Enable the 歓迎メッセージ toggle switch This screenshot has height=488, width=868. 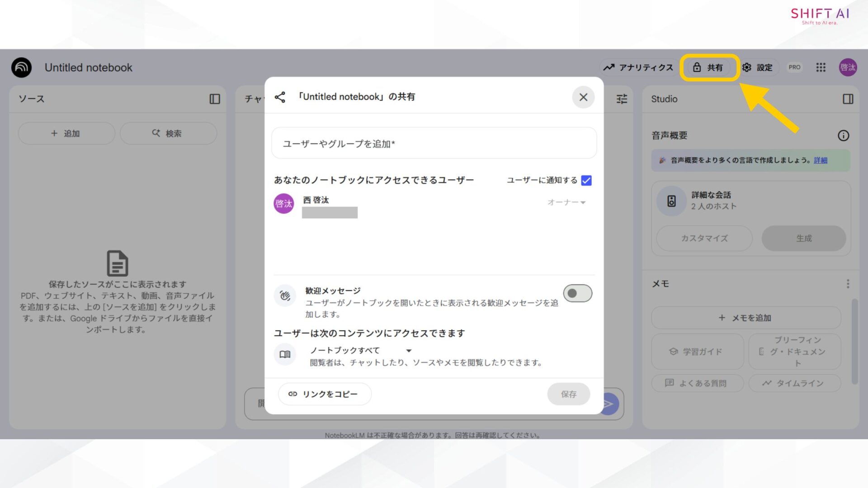577,293
